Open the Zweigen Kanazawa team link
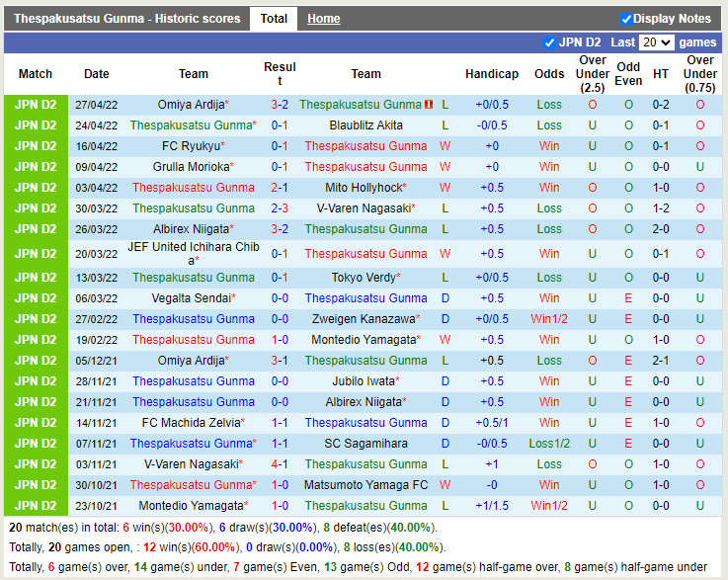 click(363, 319)
